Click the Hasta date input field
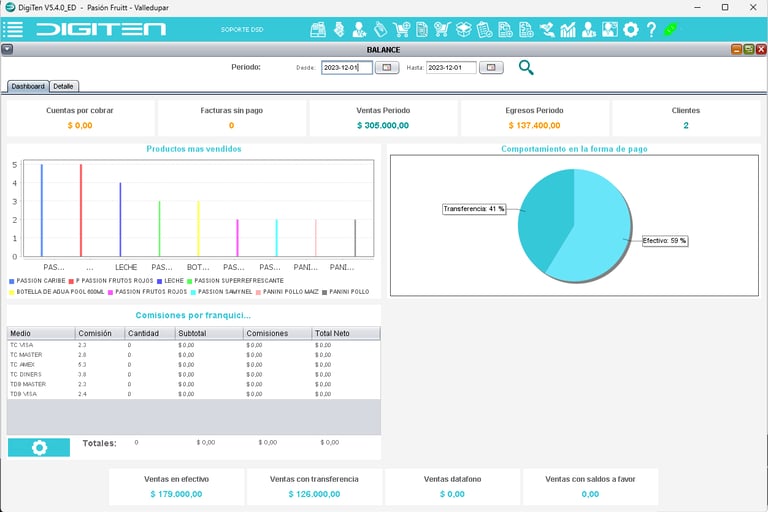This screenshot has height=512, width=768. tap(451, 67)
